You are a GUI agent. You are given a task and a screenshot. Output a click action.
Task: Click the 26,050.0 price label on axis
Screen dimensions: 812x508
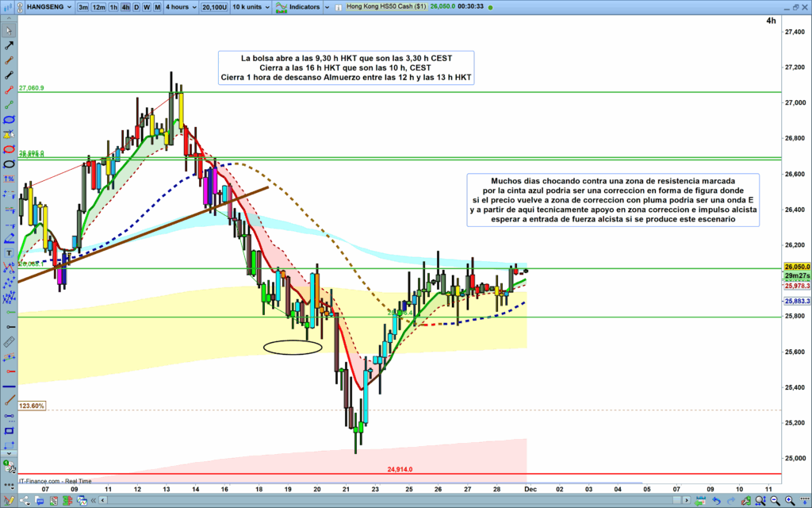(x=795, y=267)
